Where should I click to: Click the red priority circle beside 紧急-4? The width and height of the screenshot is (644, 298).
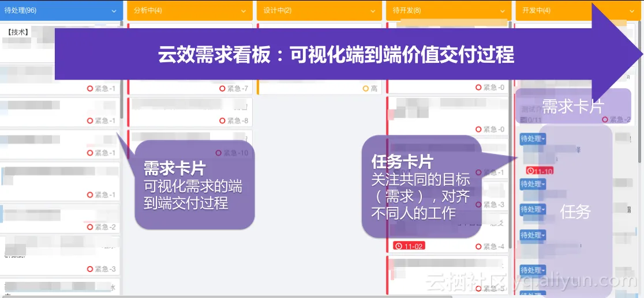(x=478, y=246)
